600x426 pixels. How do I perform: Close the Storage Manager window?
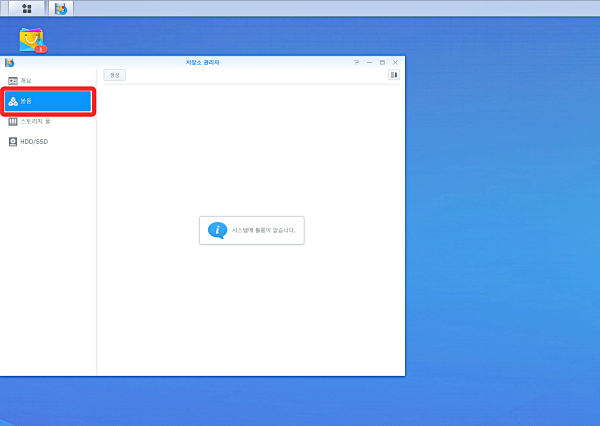395,62
